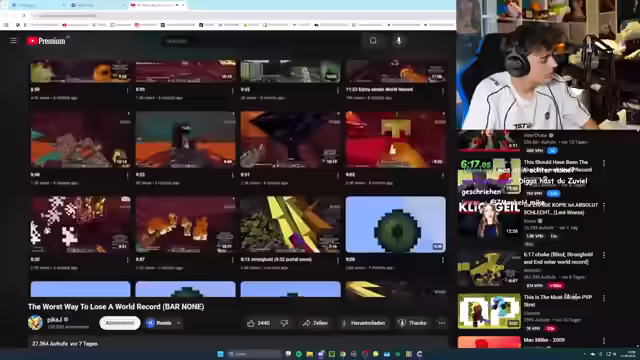Viewport: 640px width, 360px height.
Task: Open the Windows Start menu
Action: 220,354
